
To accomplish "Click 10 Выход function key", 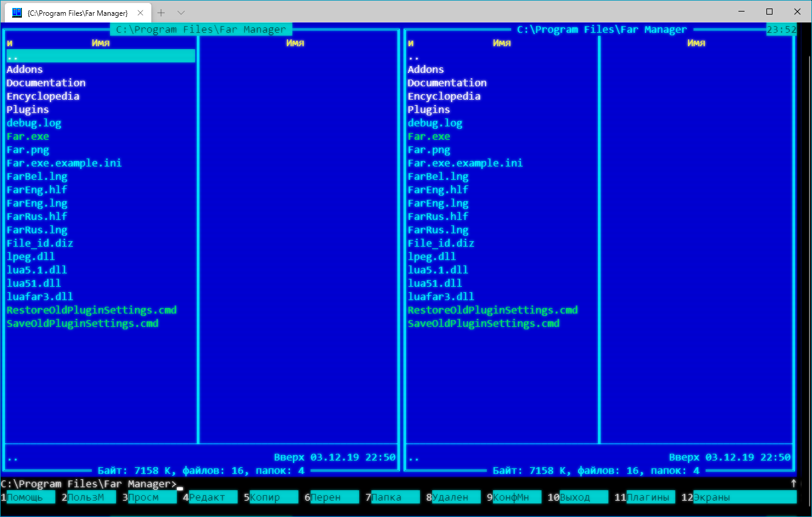I will point(577,498).
